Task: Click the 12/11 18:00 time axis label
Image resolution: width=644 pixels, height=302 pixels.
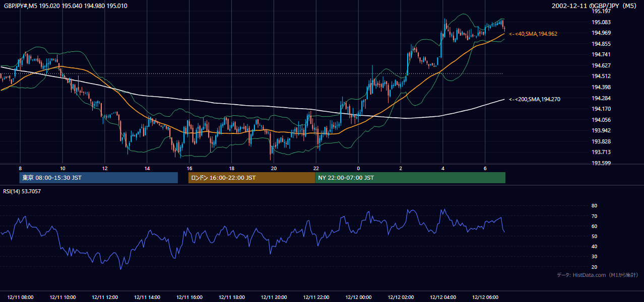Action: click(232, 297)
